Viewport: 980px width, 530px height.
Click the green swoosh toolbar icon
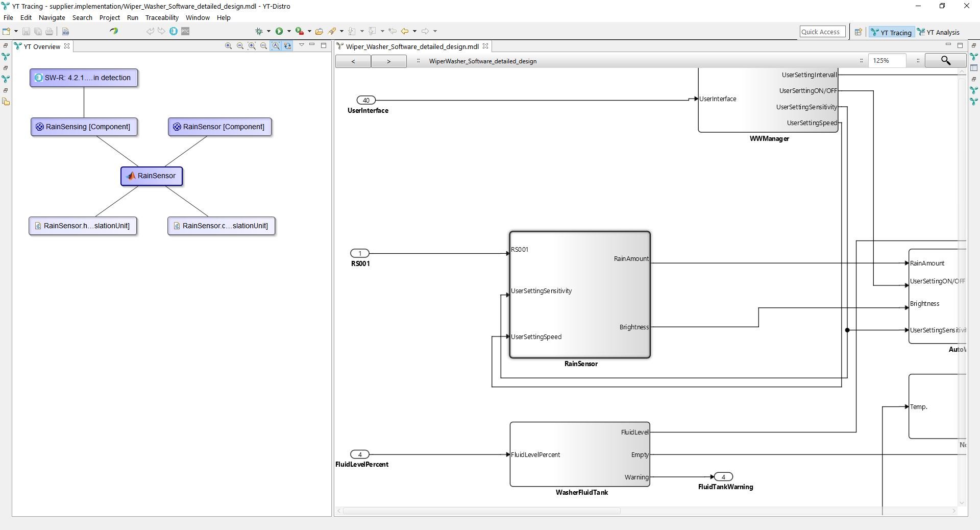click(114, 31)
